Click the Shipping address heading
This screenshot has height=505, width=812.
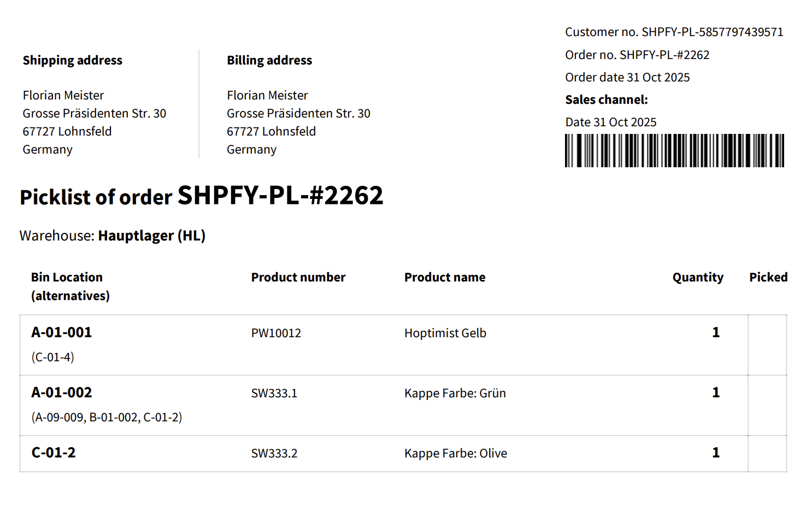click(x=73, y=61)
